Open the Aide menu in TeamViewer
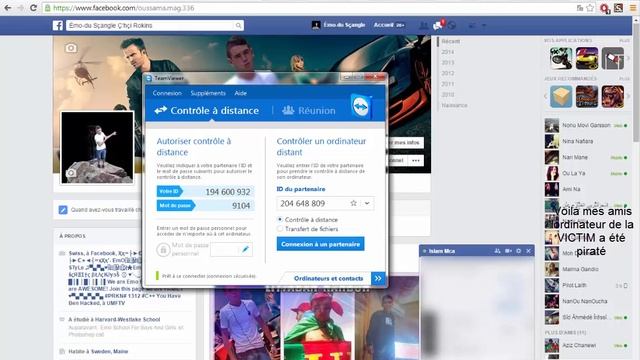This screenshot has height=360, width=640. pyautogui.click(x=240, y=93)
